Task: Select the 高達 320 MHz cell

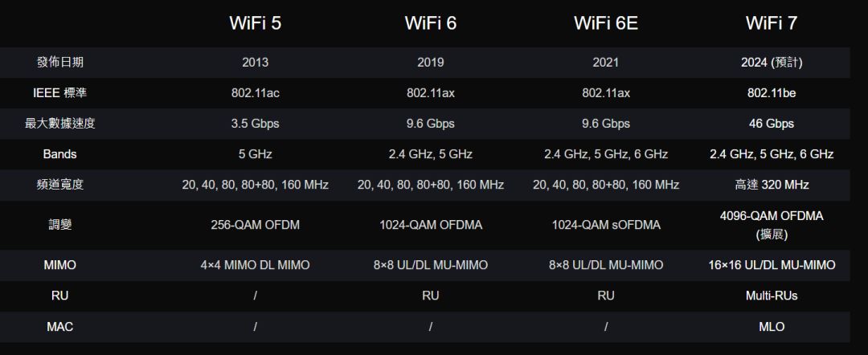Action: click(x=771, y=185)
